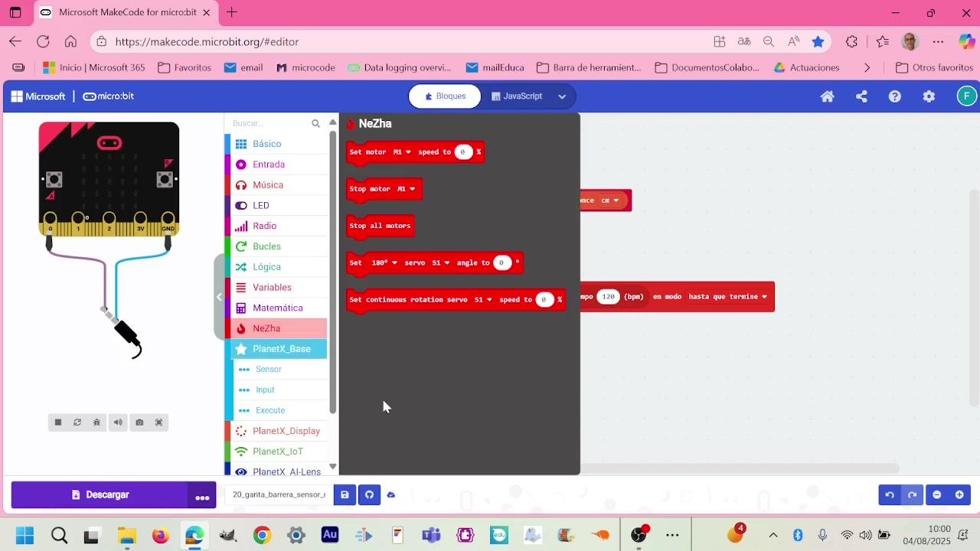Open the 180° servo type dropdown
980x551 pixels.
384,263
